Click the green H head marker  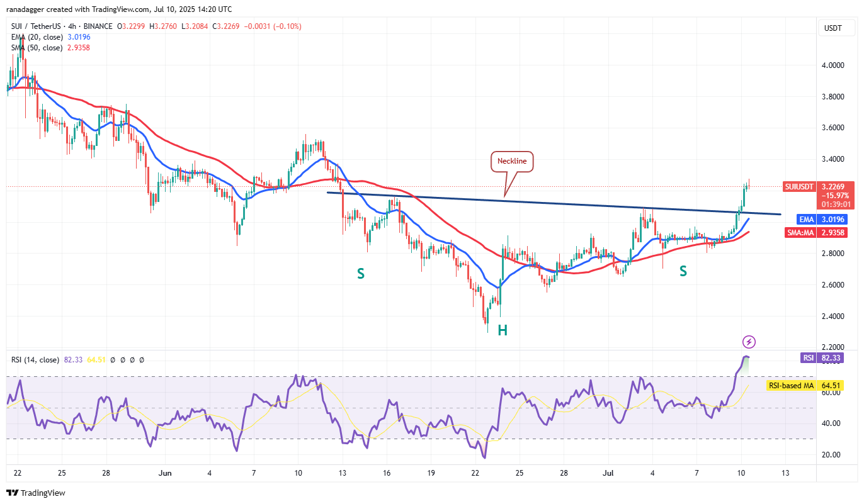point(503,330)
